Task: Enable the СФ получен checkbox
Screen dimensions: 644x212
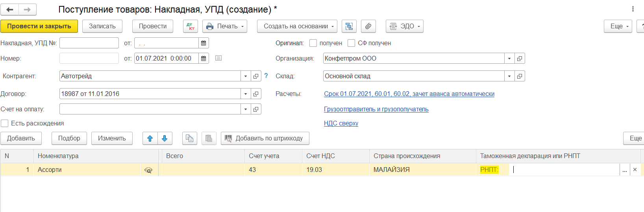Action: [x=352, y=43]
